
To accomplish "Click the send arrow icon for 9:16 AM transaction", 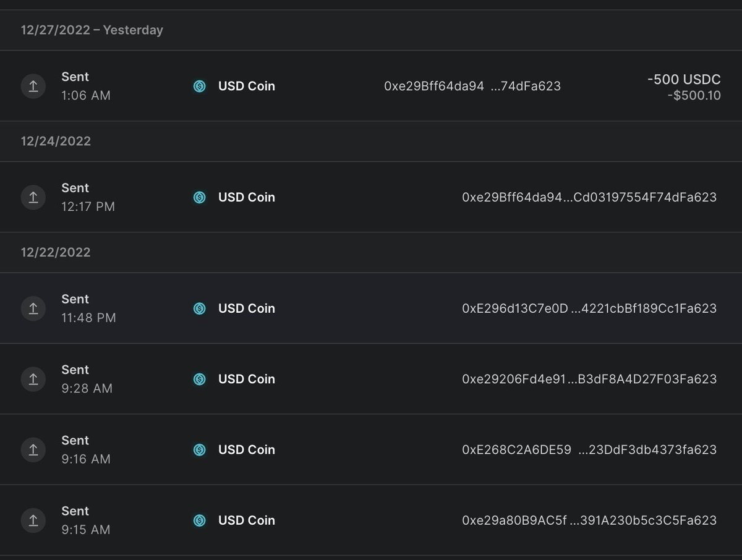I will (33, 449).
